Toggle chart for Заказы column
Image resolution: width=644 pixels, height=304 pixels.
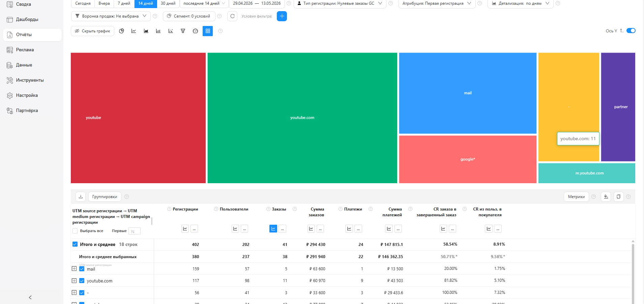[273, 229]
